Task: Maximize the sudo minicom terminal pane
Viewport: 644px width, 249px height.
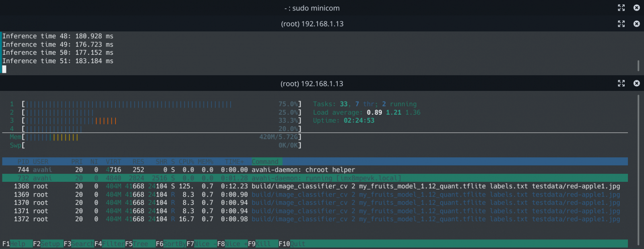Action: pos(621,8)
